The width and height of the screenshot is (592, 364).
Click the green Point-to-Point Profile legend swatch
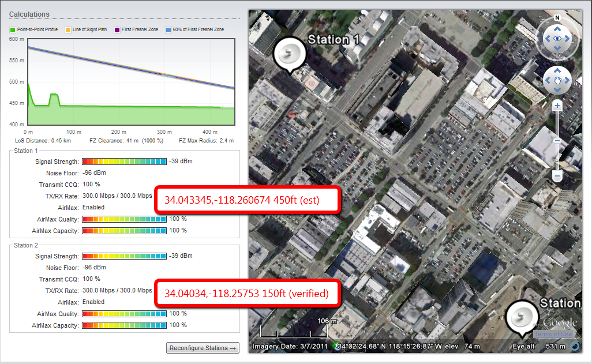(13, 29)
